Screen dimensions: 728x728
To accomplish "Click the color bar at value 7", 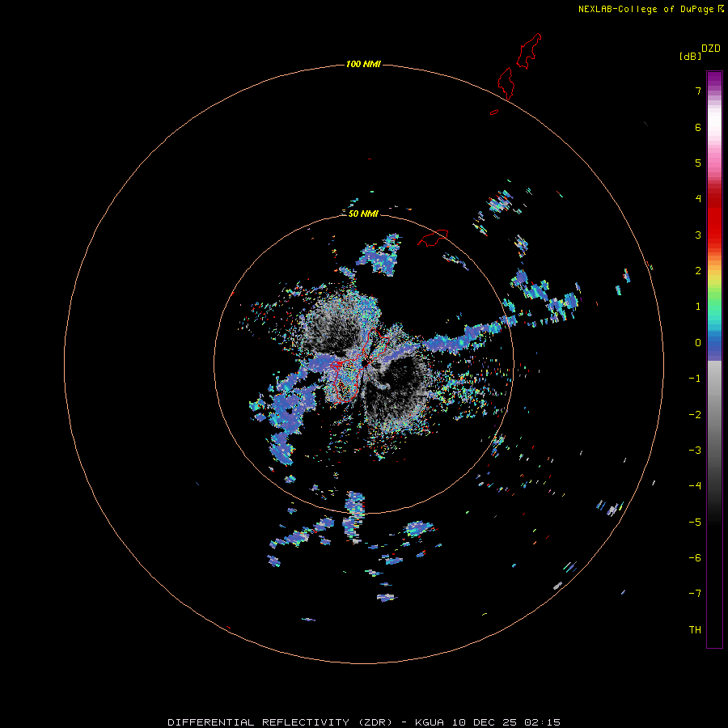I will click(x=714, y=91).
